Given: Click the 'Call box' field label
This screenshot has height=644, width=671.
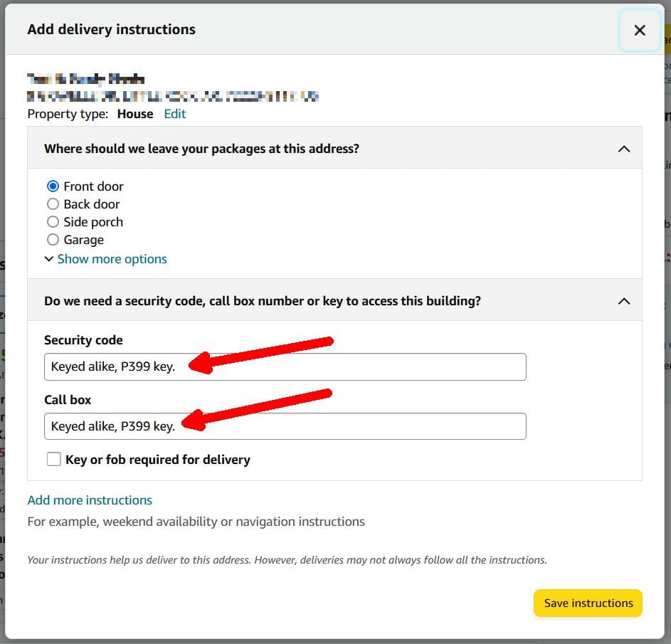Looking at the screenshot, I should 68,400.
